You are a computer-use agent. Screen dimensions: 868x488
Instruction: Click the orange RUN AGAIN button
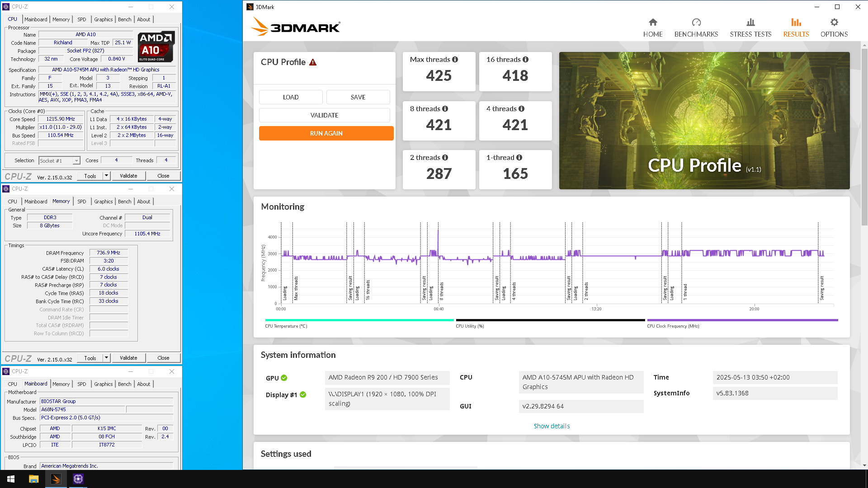point(326,133)
